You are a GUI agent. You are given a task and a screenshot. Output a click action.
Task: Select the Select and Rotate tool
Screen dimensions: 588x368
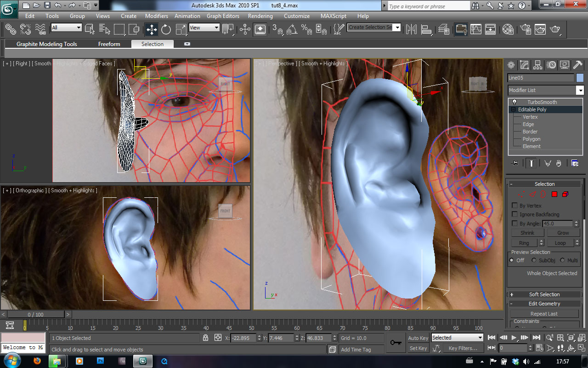tap(165, 29)
